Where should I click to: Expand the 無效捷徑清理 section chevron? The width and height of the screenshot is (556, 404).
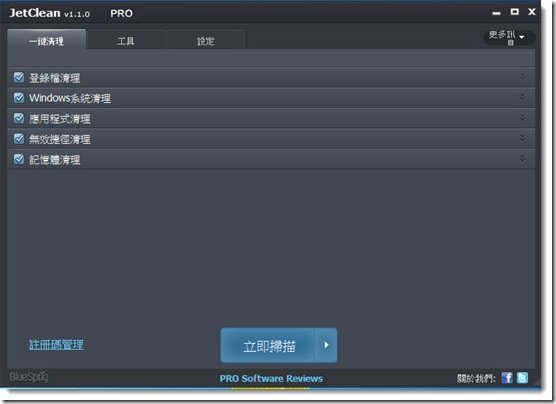(x=522, y=138)
